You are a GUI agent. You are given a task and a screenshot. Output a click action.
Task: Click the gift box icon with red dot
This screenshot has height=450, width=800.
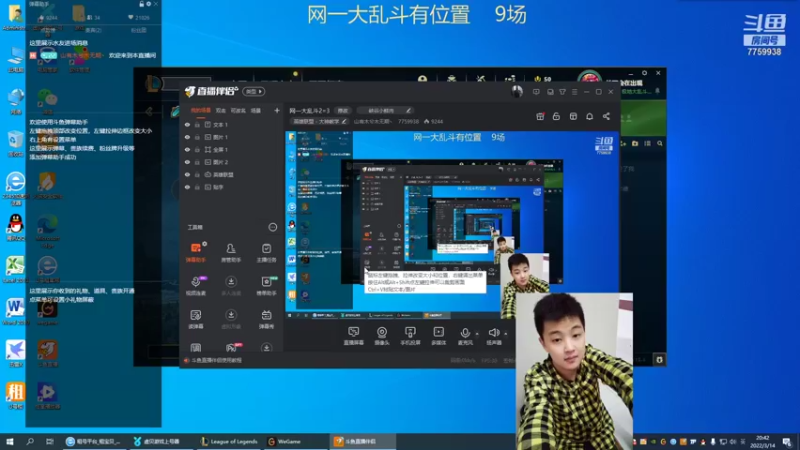(x=540, y=116)
